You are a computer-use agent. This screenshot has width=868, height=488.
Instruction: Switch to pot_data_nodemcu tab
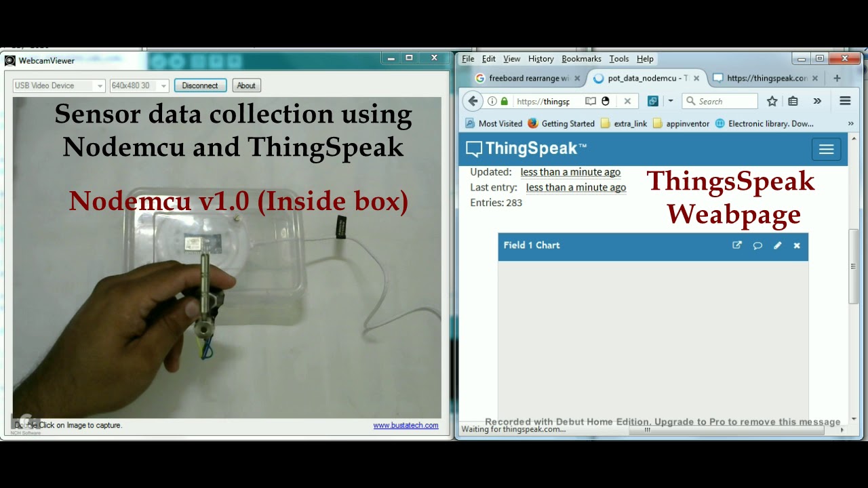[646, 78]
